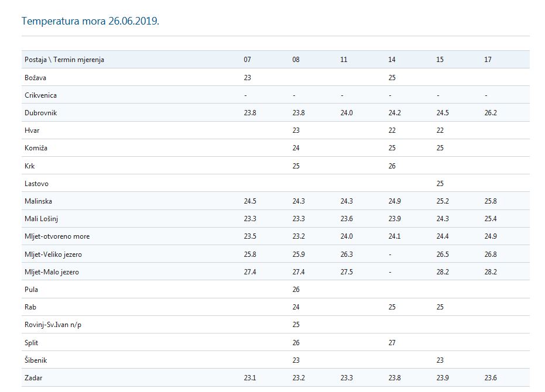
Task: Click the 26.8 value for Mljet-Veliko jezero
Action: point(491,255)
